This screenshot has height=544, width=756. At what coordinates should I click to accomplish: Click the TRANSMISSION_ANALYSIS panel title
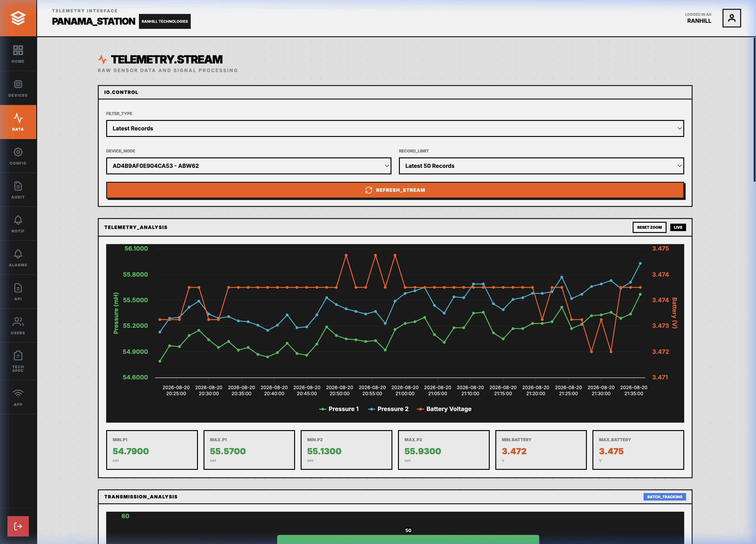click(x=141, y=497)
